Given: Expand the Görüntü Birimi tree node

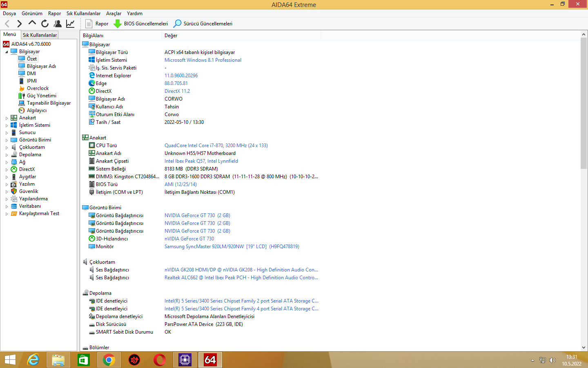Looking at the screenshot, I should tap(7, 140).
